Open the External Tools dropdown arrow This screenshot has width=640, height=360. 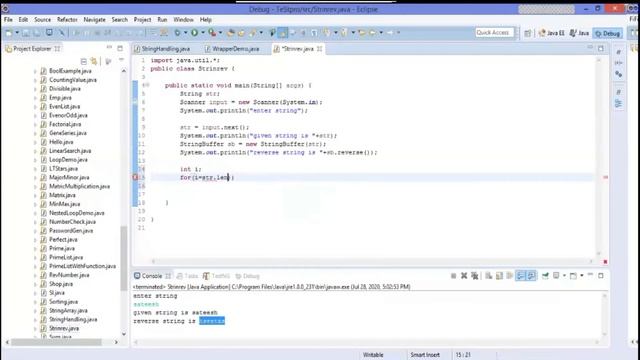pos(220,33)
